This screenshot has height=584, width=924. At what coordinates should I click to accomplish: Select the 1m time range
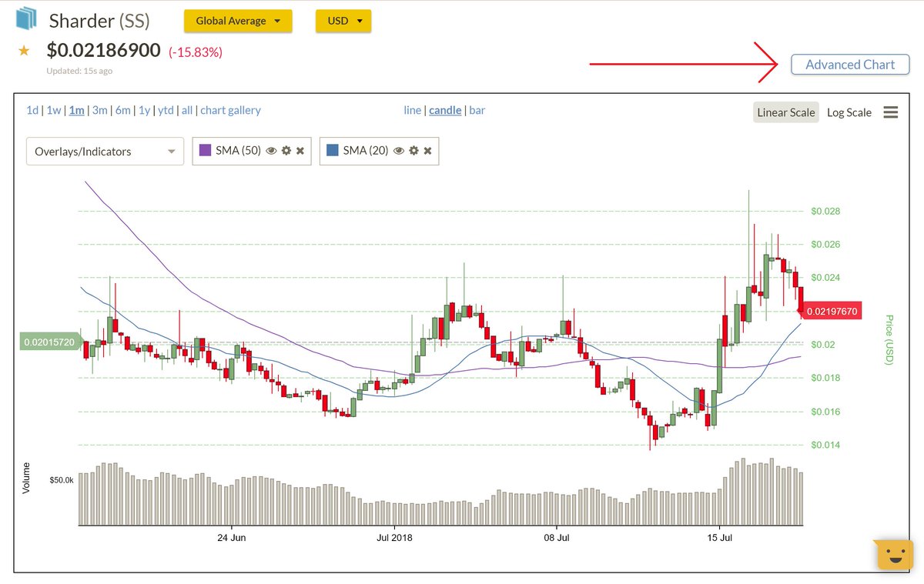point(77,110)
